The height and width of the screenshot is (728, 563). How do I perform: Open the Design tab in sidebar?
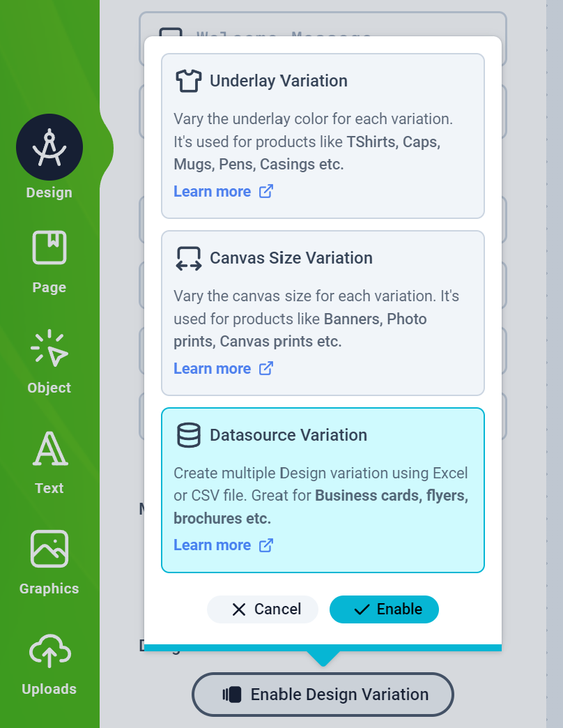(49, 157)
